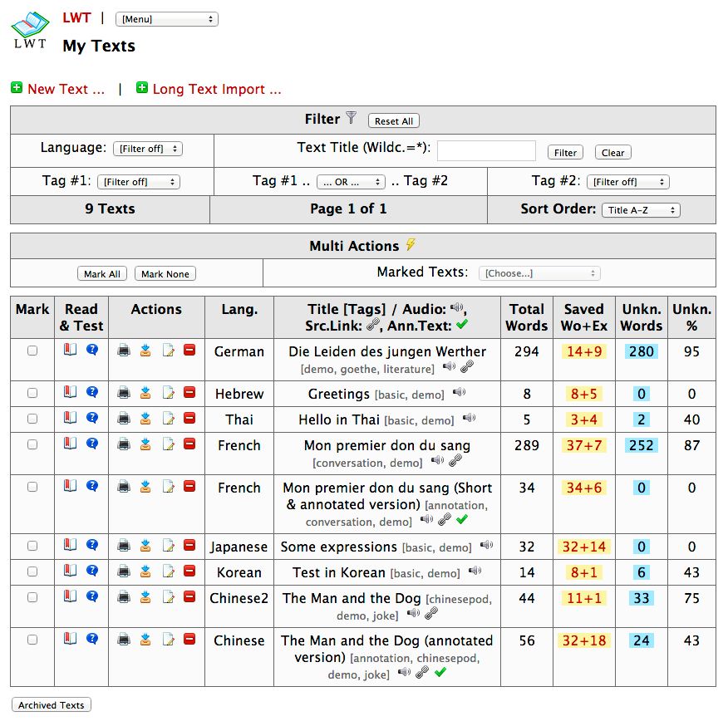The image size is (728, 721).
Task: Open the Language filter dropdown
Action: pos(147,150)
